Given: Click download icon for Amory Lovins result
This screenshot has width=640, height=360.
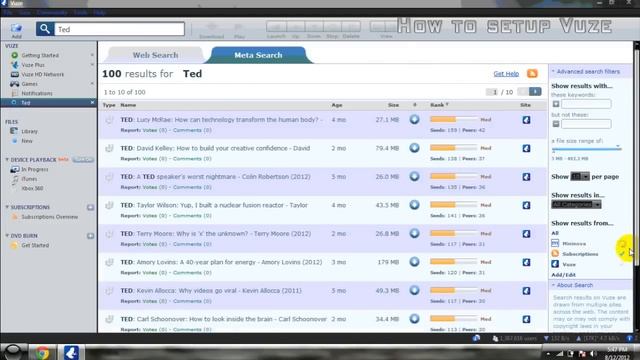Looking at the screenshot, I should tap(414, 262).
